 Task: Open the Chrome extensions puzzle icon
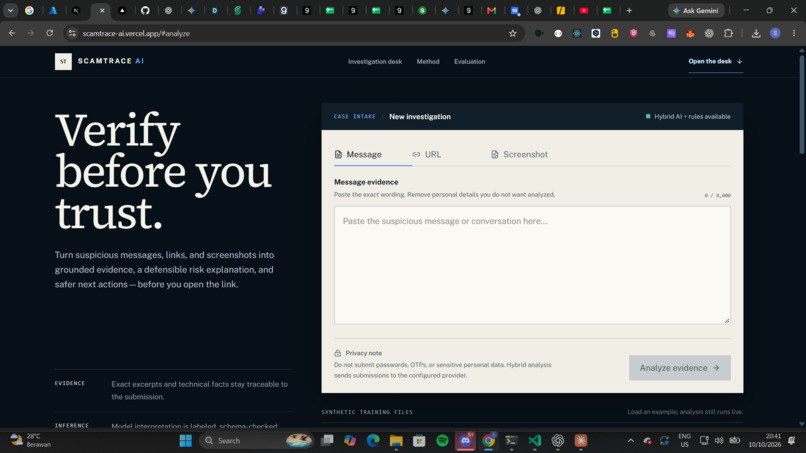pyautogui.click(x=728, y=33)
